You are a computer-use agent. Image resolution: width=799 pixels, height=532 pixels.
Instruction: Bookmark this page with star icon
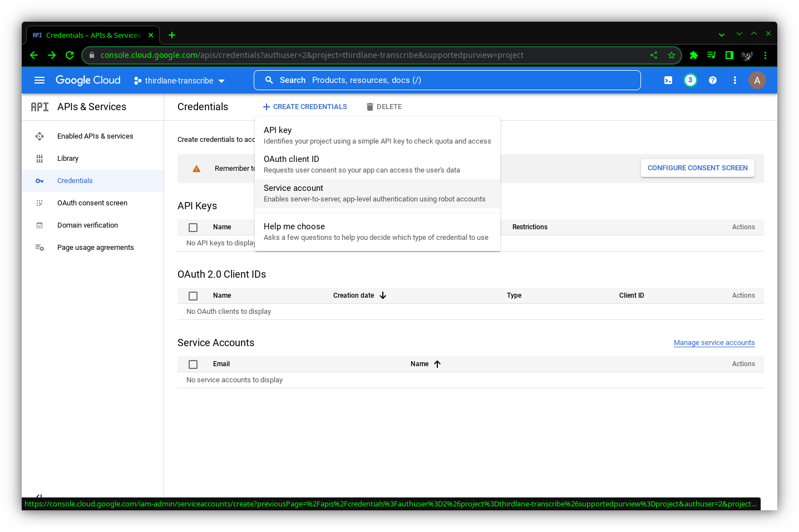coord(672,55)
